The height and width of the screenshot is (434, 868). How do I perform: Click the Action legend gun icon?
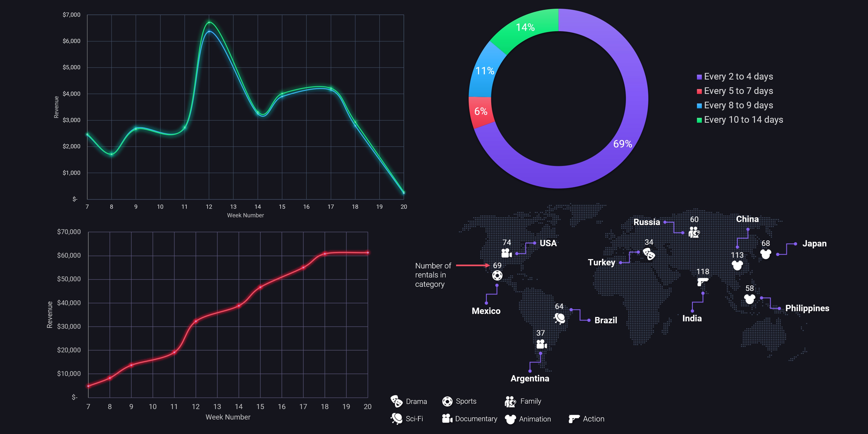coord(574,419)
